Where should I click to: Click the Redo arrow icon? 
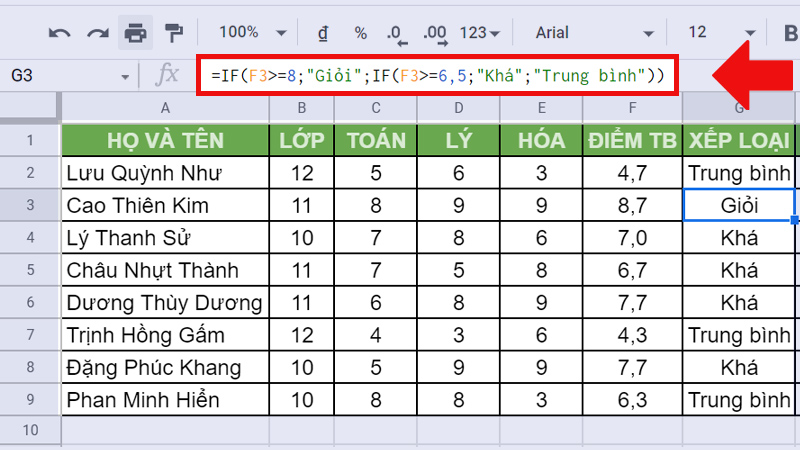tap(97, 33)
